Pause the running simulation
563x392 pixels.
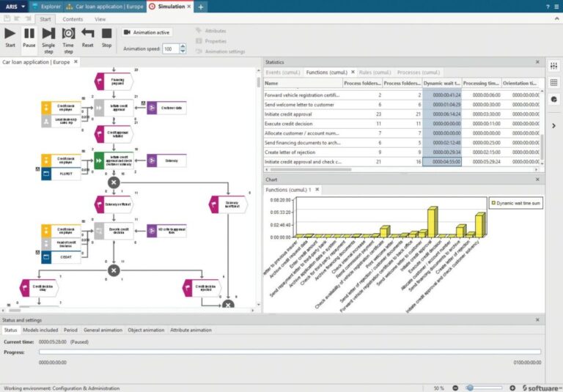click(x=29, y=34)
